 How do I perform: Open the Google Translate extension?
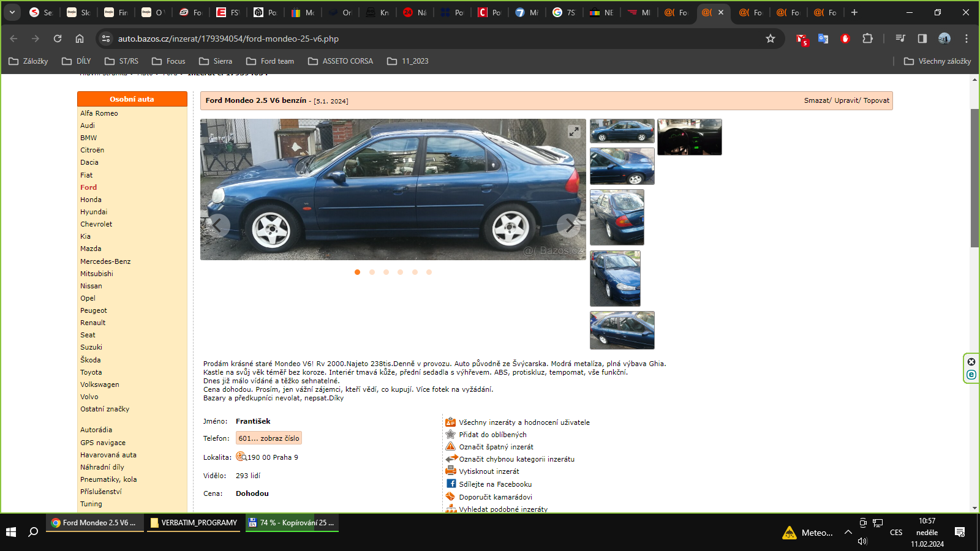(x=823, y=39)
